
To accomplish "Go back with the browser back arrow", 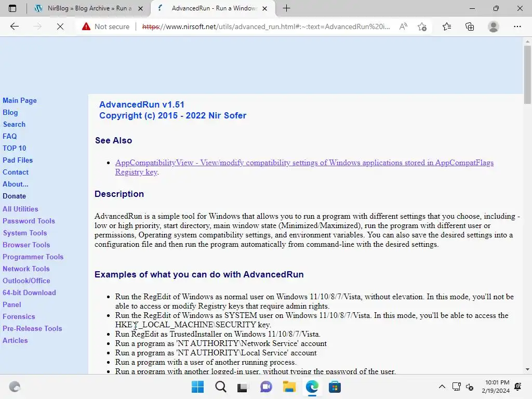I will coord(14,26).
